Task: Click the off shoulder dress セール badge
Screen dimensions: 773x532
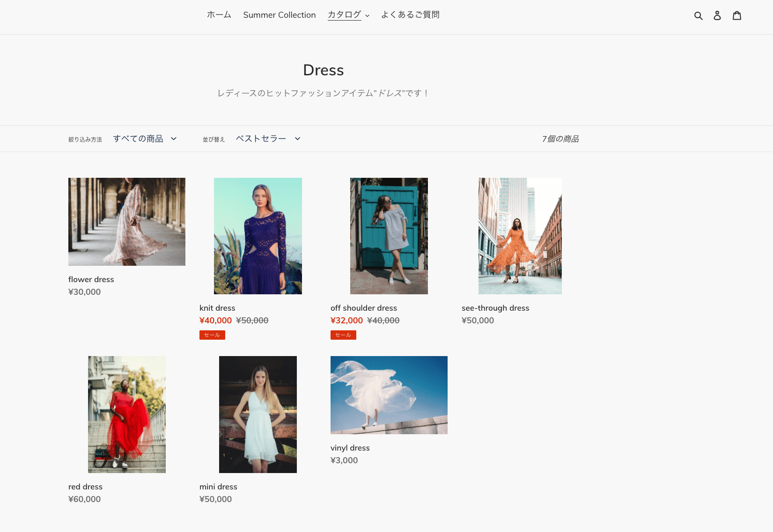Action: click(x=343, y=335)
